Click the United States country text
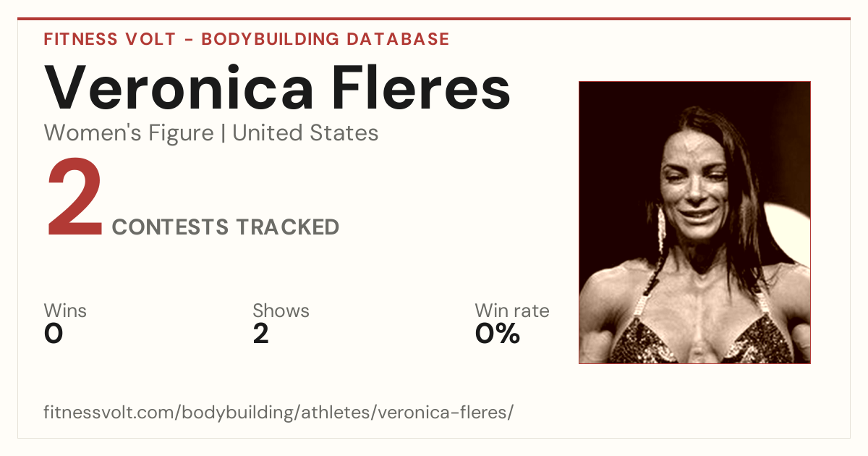The width and height of the screenshot is (868, 456). coord(305,133)
